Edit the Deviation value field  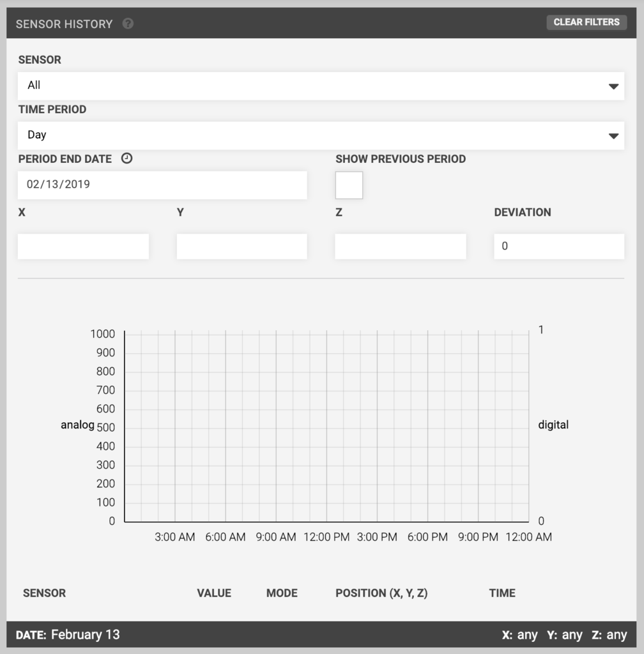click(558, 246)
